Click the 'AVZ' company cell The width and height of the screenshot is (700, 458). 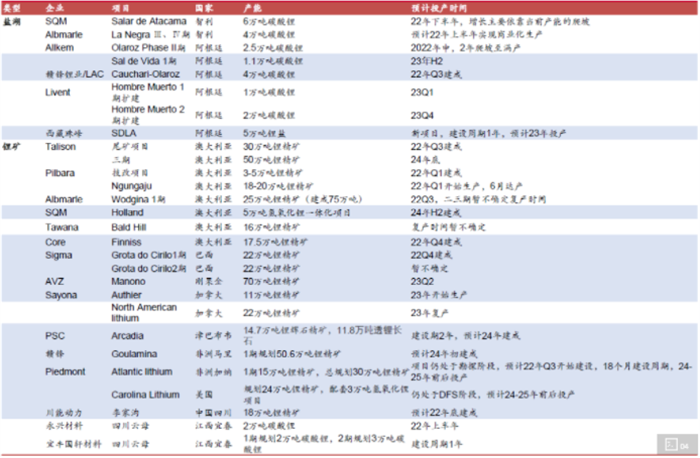pos(54,282)
